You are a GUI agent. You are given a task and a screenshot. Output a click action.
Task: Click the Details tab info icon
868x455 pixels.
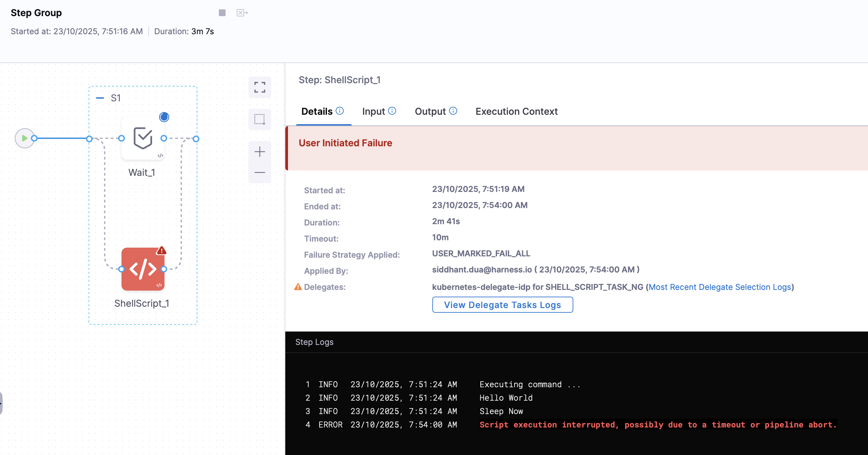(340, 111)
